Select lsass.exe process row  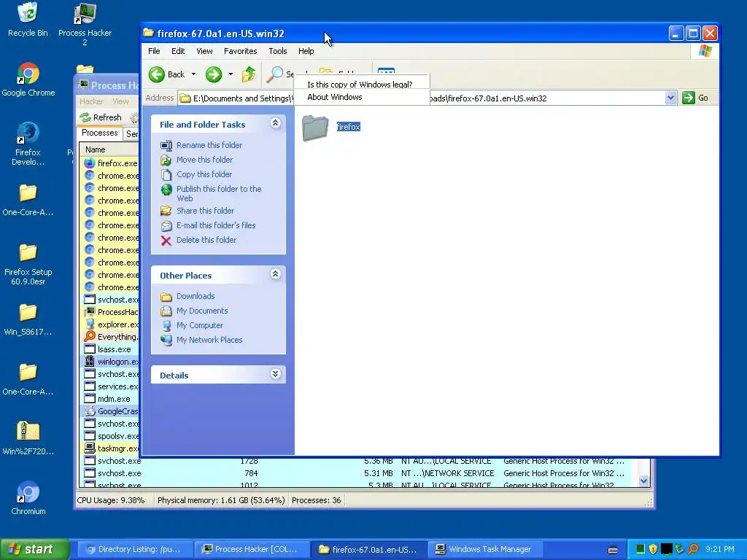tap(112, 349)
